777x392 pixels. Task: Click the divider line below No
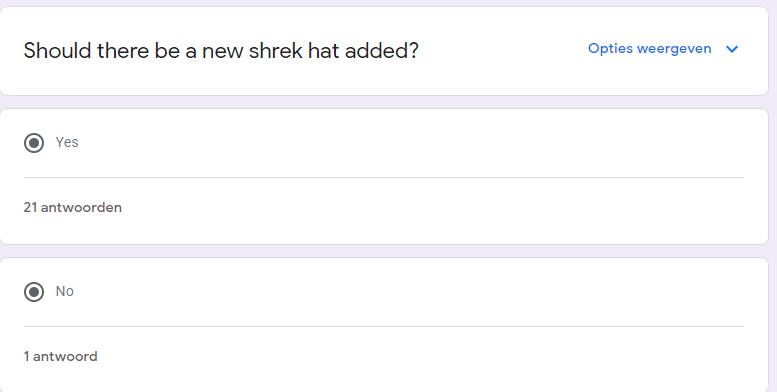384,327
